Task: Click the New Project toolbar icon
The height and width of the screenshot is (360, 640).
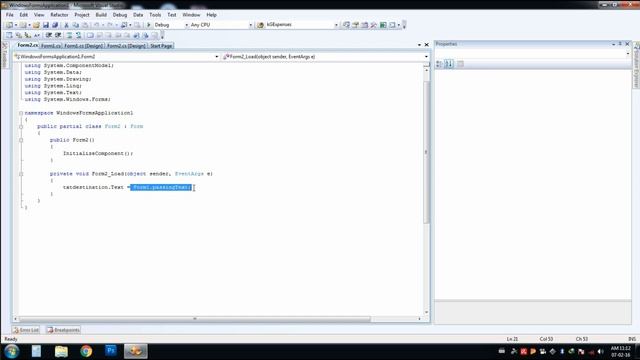Action: tap(9, 25)
